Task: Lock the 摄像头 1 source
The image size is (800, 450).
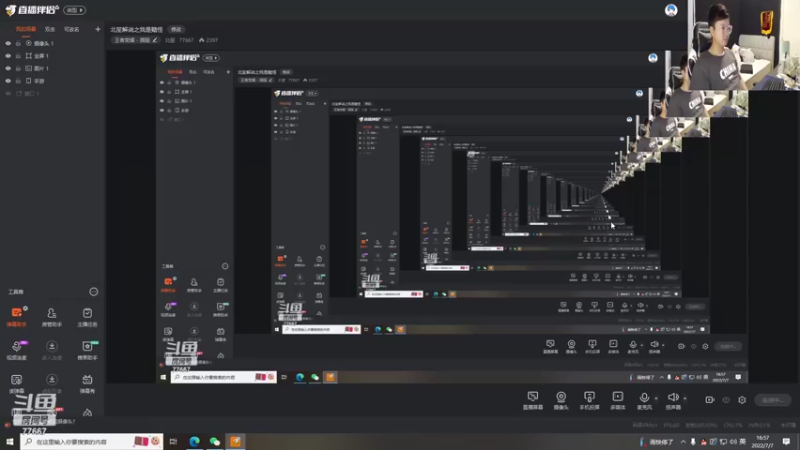Action: click(18, 43)
